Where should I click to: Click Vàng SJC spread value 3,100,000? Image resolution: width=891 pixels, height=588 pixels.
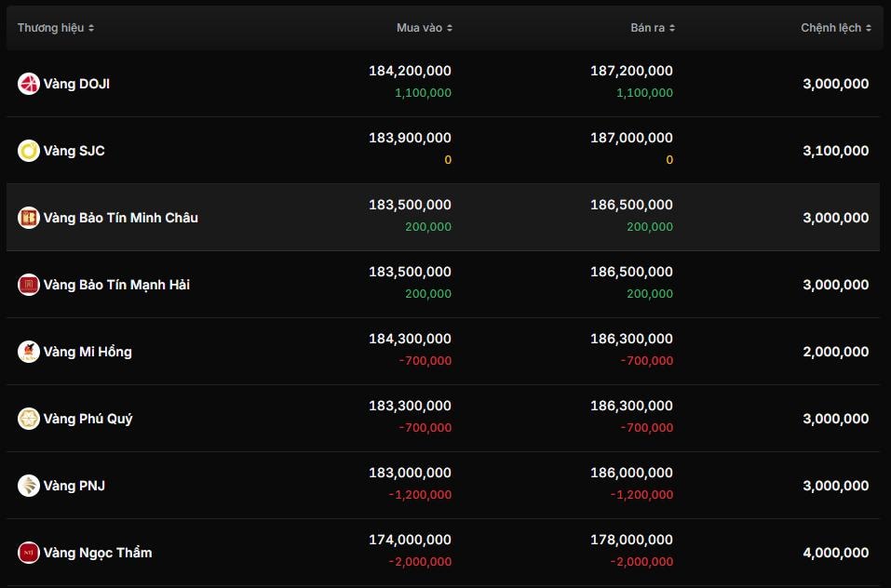(835, 151)
